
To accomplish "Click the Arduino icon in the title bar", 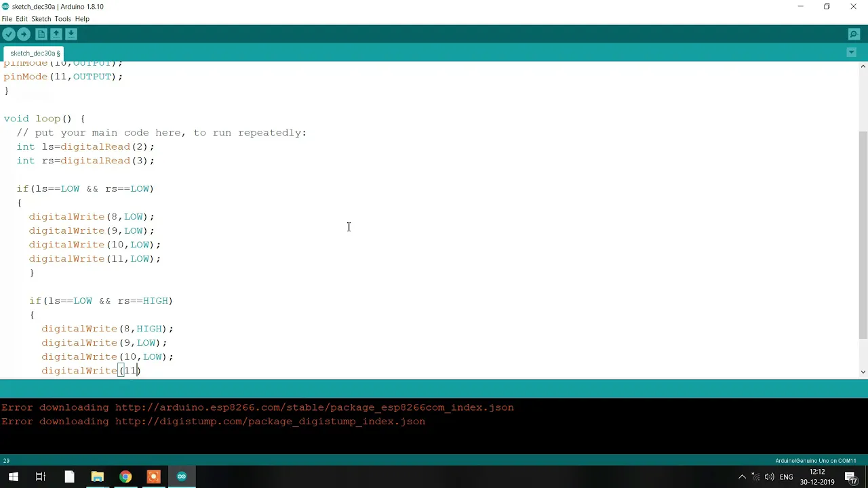I will click(x=5, y=6).
